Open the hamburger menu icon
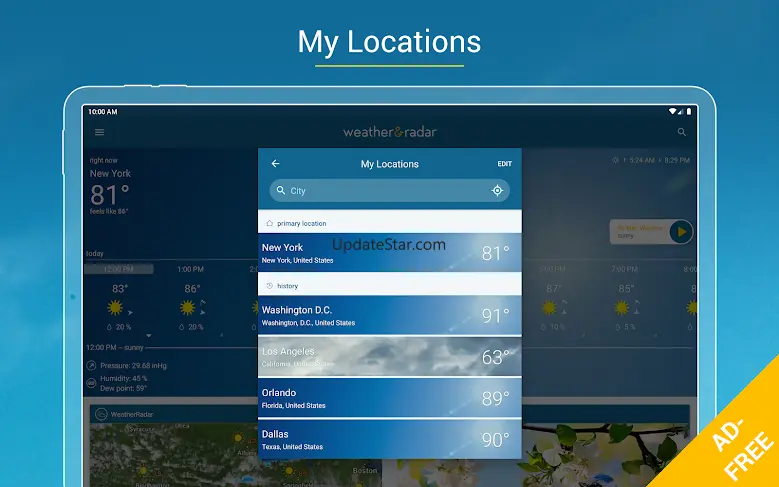The width and height of the screenshot is (779, 487). (x=99, y=132)
